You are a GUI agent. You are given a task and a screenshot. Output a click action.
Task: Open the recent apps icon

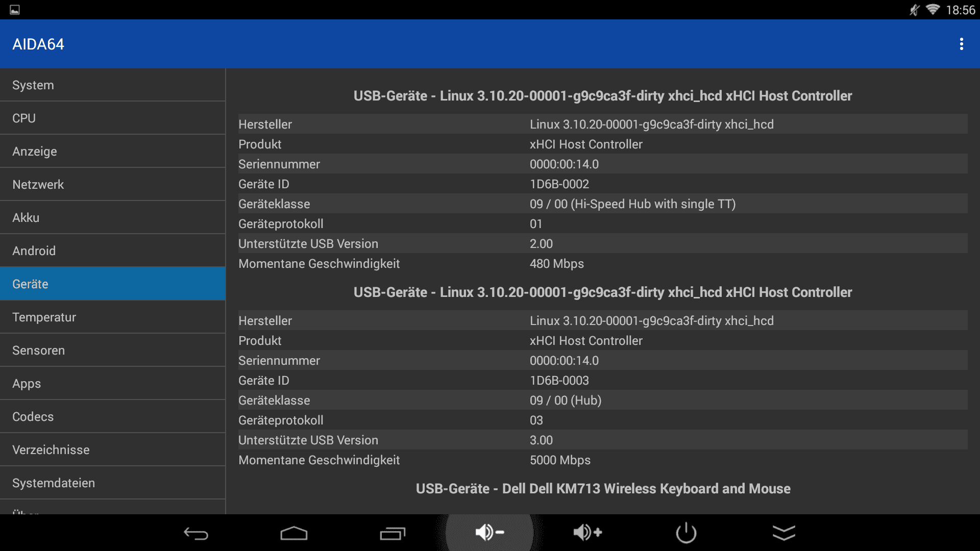tap(392, 533)
